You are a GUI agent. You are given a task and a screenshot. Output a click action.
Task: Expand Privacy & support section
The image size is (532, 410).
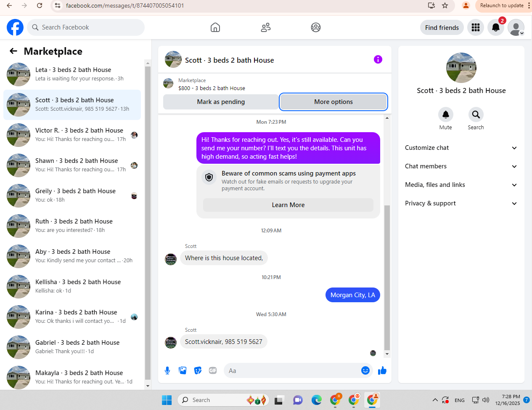[x=461, y=203]
